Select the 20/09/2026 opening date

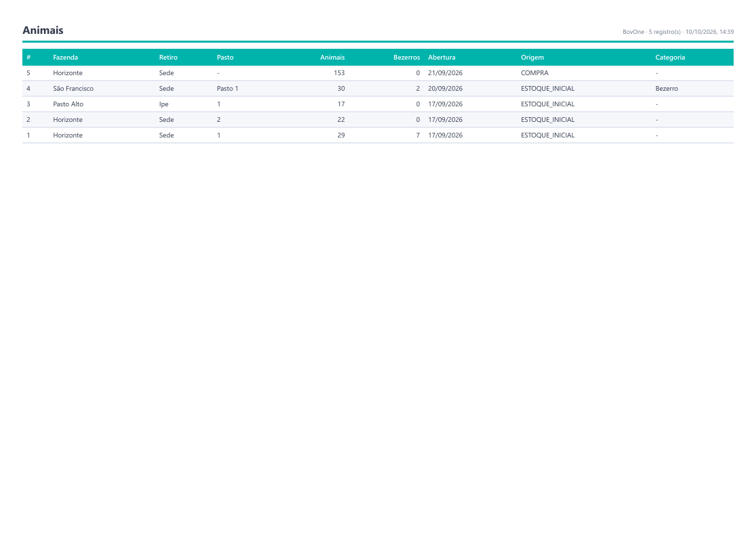click(446, 89)
